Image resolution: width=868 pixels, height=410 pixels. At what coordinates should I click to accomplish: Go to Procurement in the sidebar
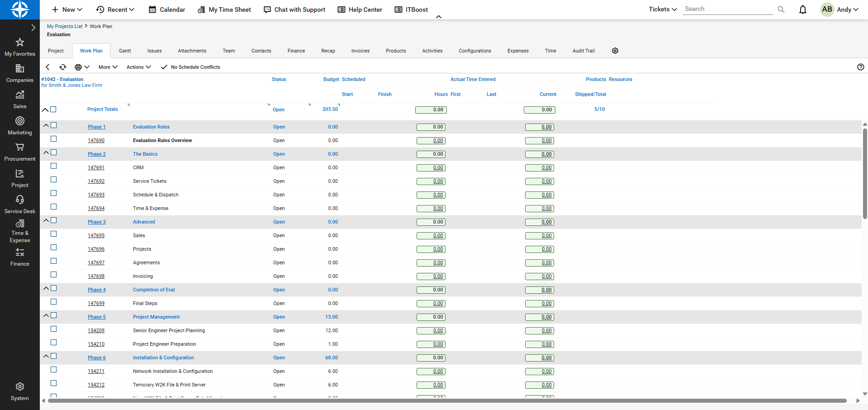click(x=20, y=152)
